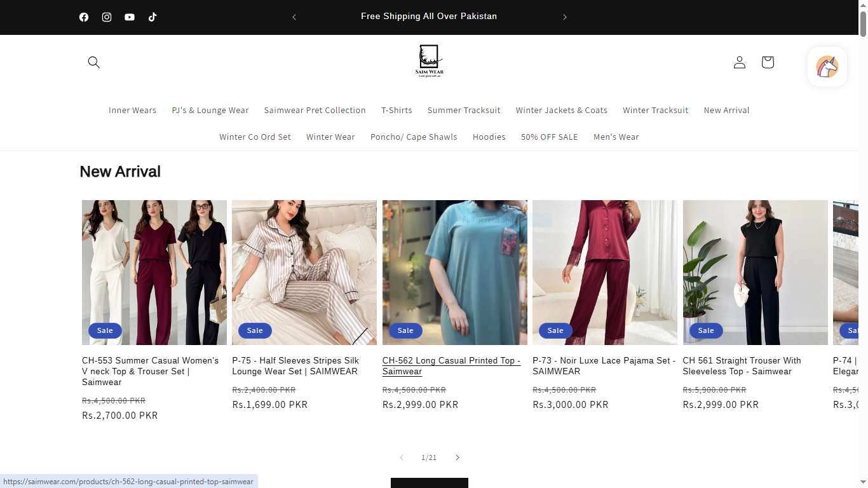Open CH-562 Long Casual Printed Top link

tap(451, 366)
